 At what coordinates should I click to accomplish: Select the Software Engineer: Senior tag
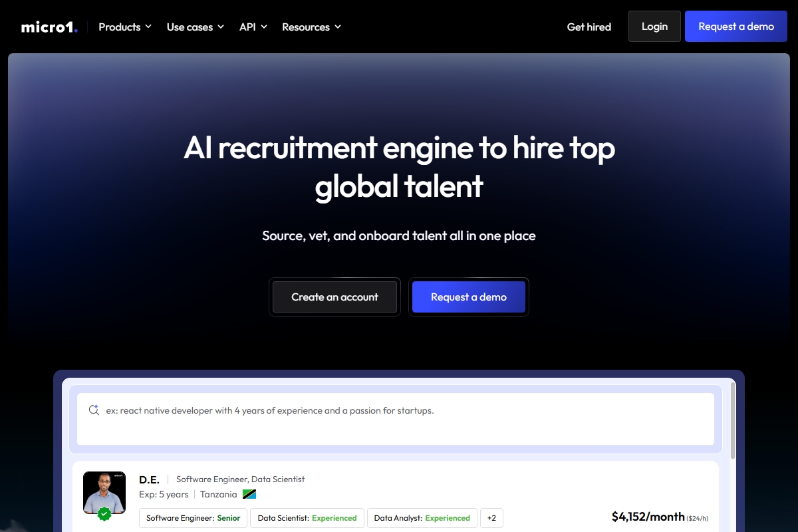193,518
